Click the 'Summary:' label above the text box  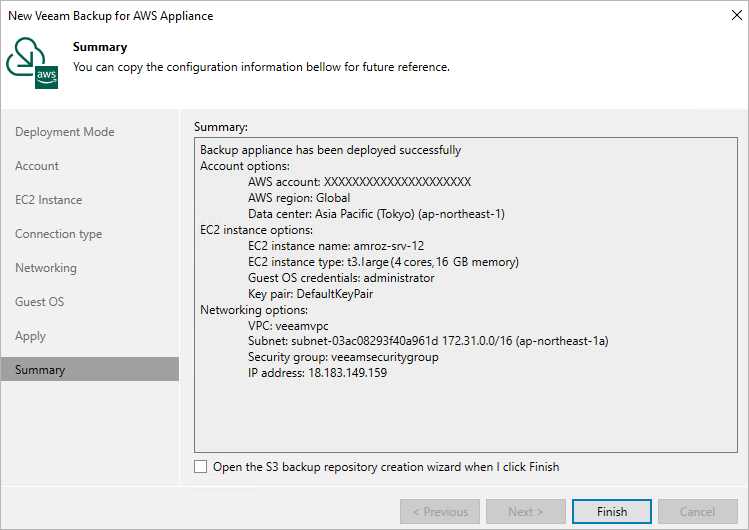point(221,127)
